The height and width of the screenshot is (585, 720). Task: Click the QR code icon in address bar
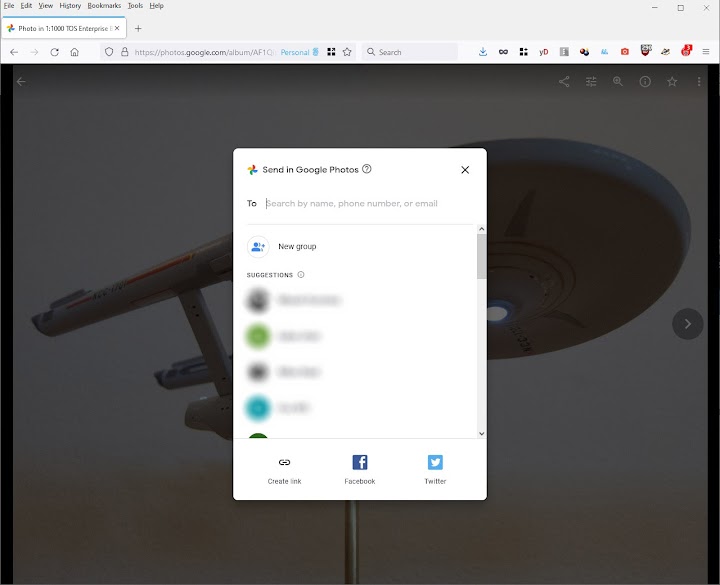click(x=331, y=52)
